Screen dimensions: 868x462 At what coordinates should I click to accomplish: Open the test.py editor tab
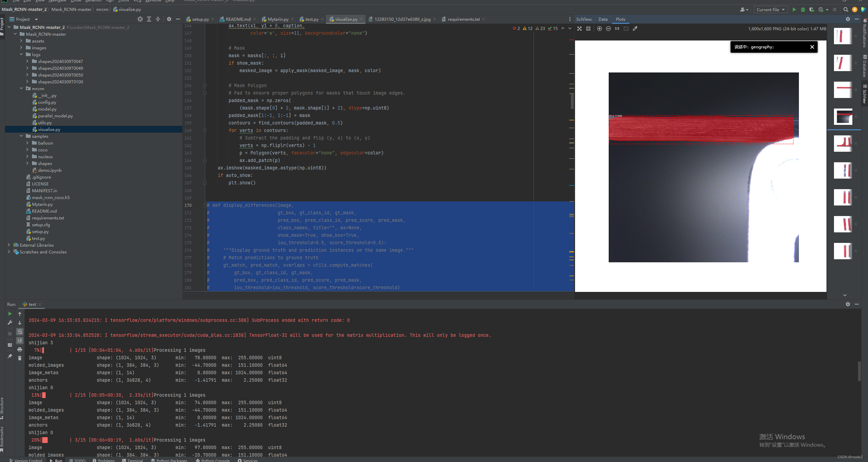(311, 19)
